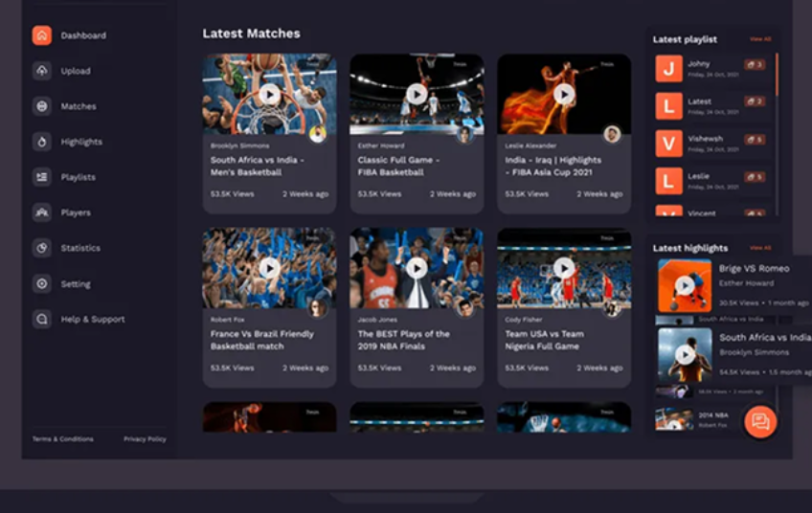Play South Africa vs India highlight by Brooklyn Simmons

[685, 354]
